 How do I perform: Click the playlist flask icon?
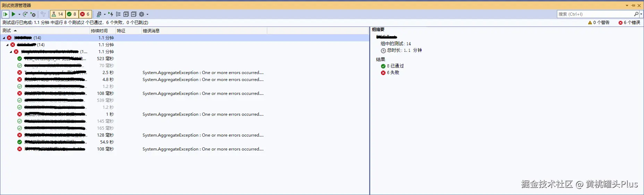[x=99, y=14]
